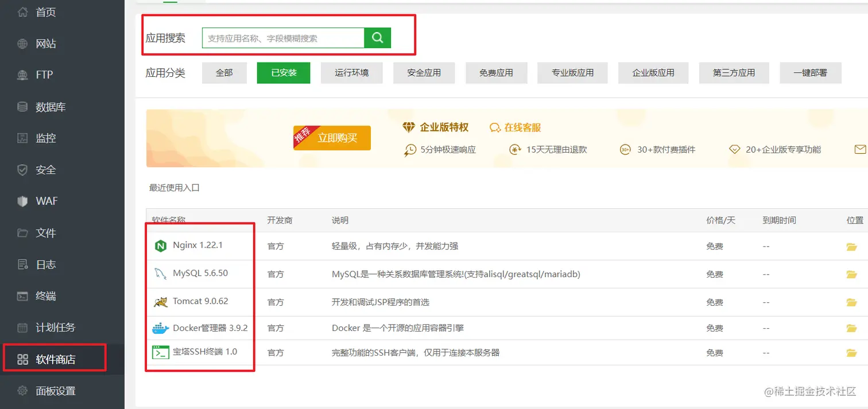Open 首页 in the sidebar
Screen dimensions: 868x409
(46, 12)
